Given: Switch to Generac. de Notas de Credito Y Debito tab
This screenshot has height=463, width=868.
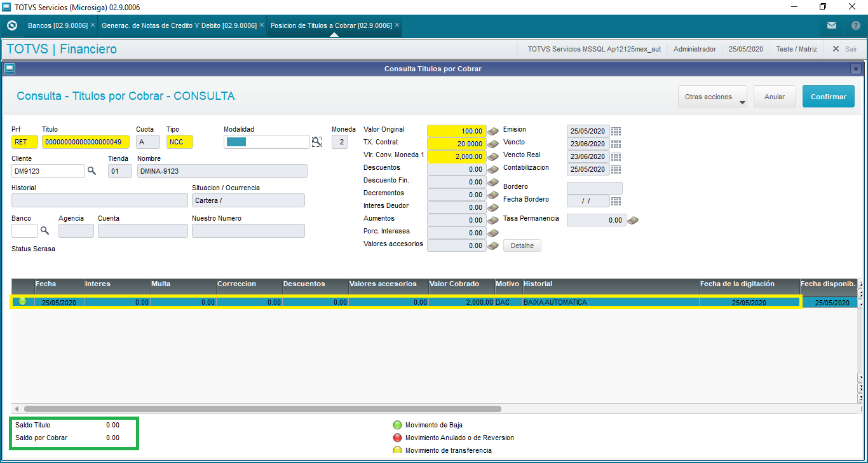Looking at the screenshot, I should click(179, 26).
